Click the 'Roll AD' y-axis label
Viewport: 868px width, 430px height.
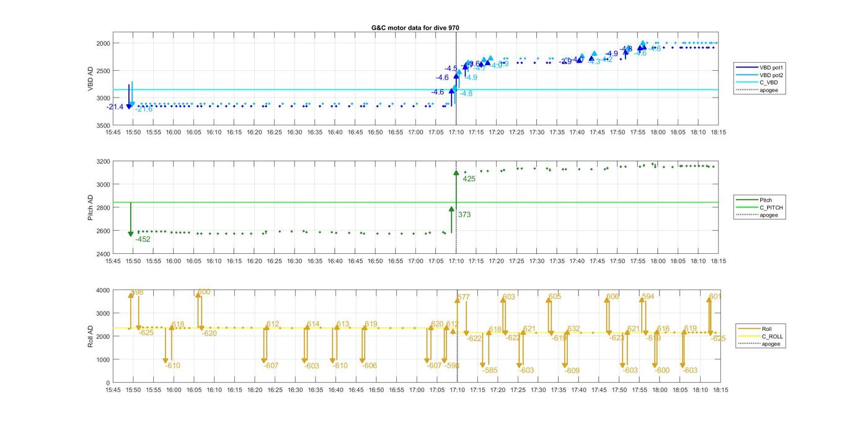91,336
